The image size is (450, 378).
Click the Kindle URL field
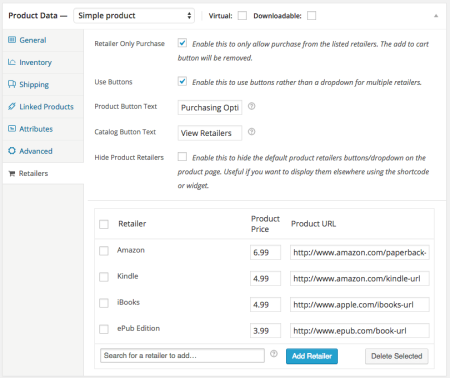(360, 278)
